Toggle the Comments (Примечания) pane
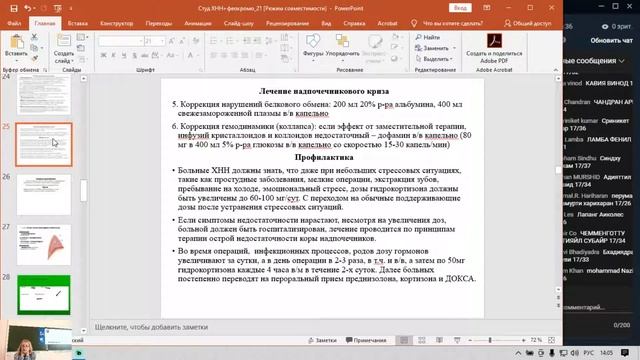Viewport: 640px width, 360px height. tap(366, 340)
